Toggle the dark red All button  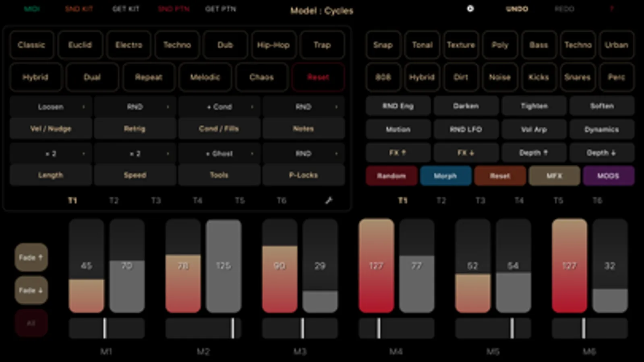tap(31, 323)
